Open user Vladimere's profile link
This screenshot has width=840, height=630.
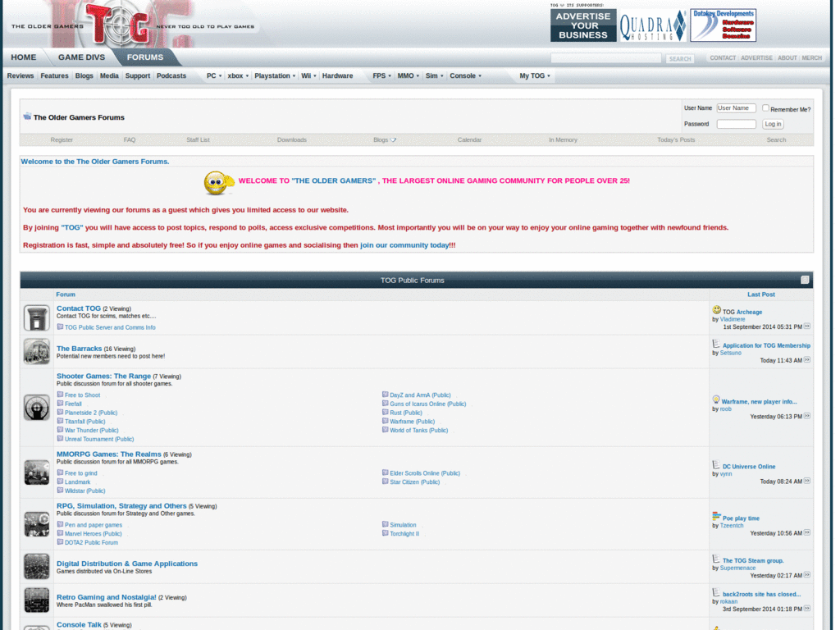click(732, 319)
